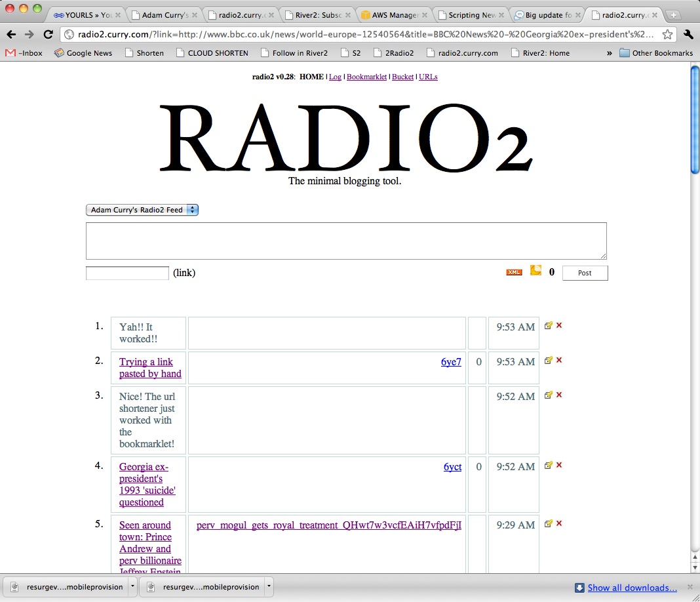Open the Other Bookmarks folder
Image resolution: width=700 pixels, height=602 pixels.
pos(656,53)
